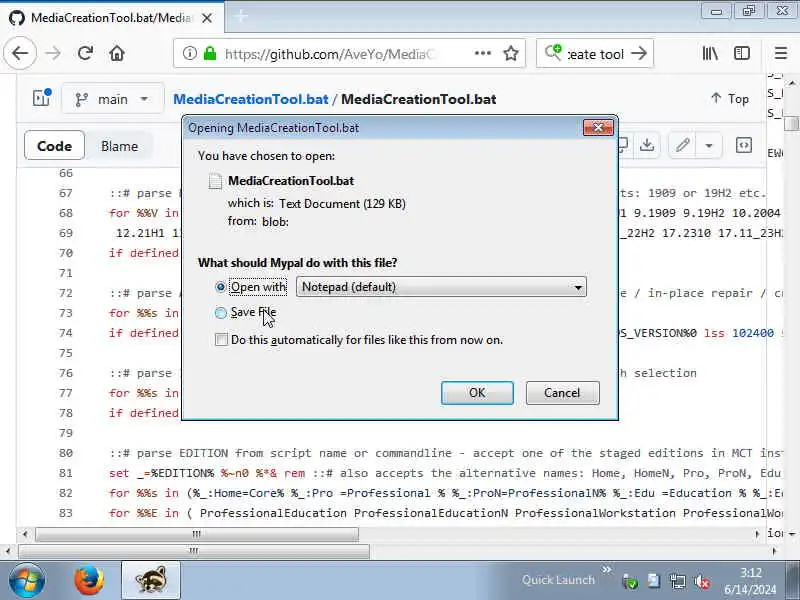Go to the browser Home page
800x600 pixels.
pyautogui.click(x=117, y=53)
